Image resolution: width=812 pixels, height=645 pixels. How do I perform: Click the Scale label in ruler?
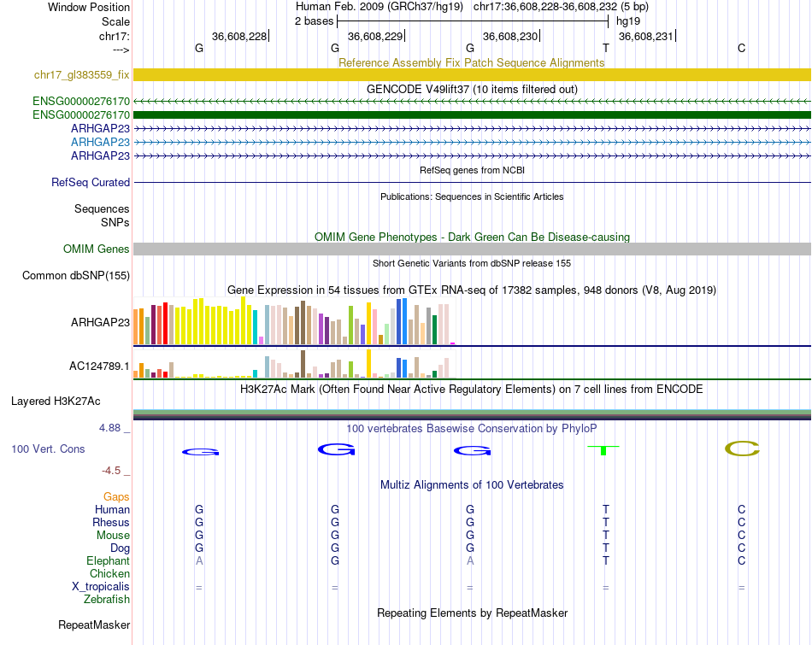point(115,21)
